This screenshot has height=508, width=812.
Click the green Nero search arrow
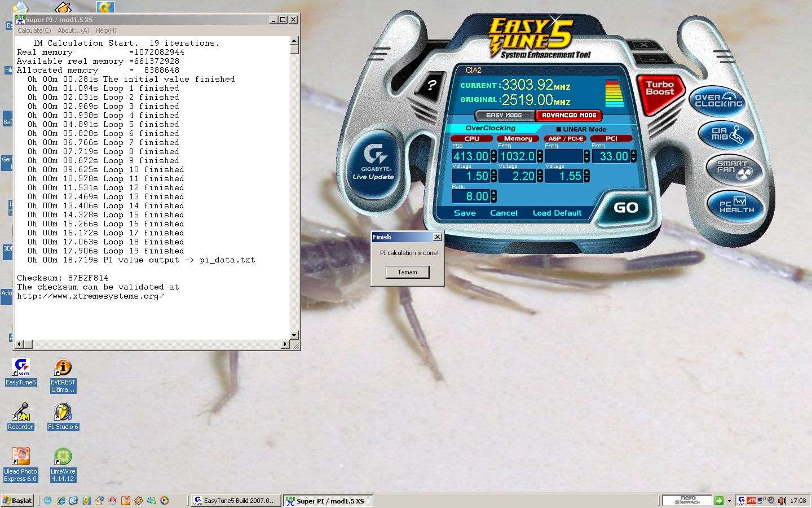(719, 501)
